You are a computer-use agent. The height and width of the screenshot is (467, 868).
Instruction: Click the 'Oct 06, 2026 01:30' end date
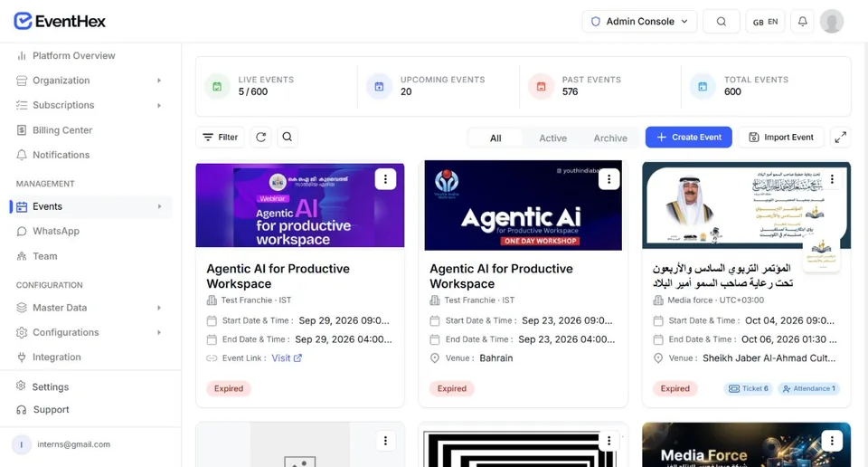pyautogui.click(x=788, y=339)
